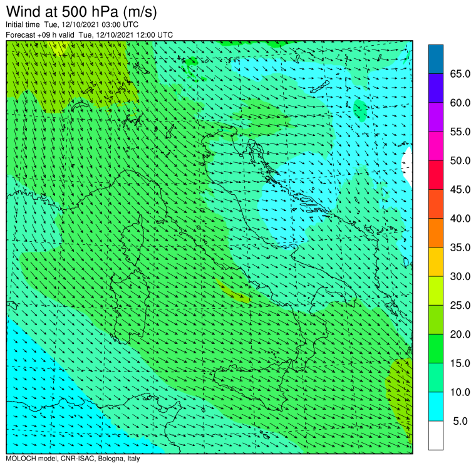
Task: Click the green colorbar segment between 15.0 and 20.0
Action: click(436, 348)
